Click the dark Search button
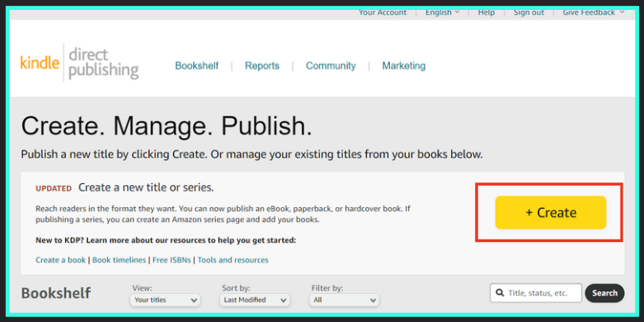The height and width of the screenshot is (322, 644). pyautogui.click(x=604, y=293)
